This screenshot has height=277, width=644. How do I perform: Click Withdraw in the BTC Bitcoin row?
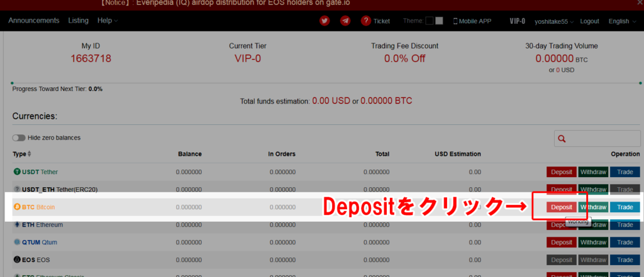click(x=593, y=207)
